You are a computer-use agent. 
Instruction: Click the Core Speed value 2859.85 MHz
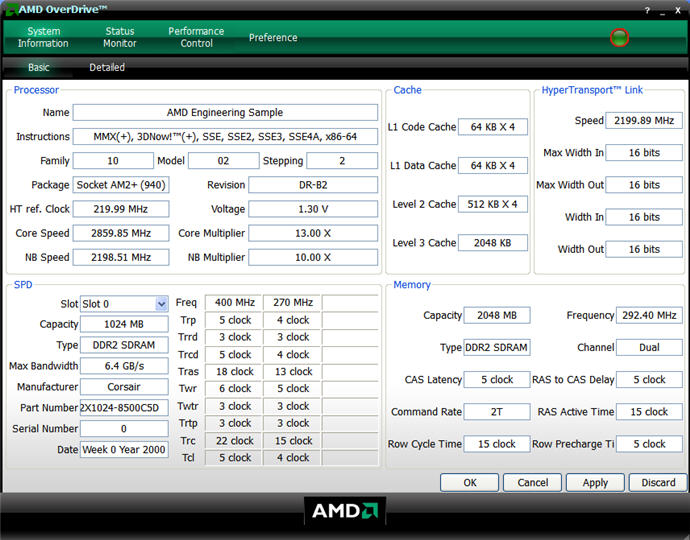click(121, 233)
